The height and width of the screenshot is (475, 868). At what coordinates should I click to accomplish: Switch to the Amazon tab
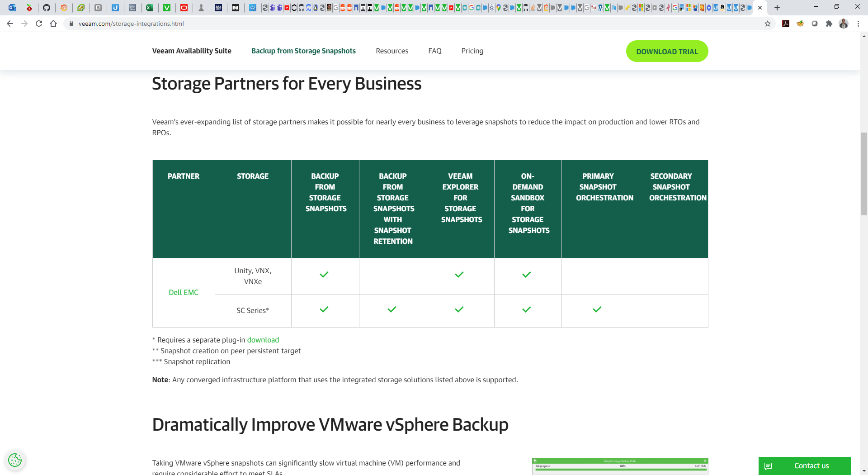722,8
